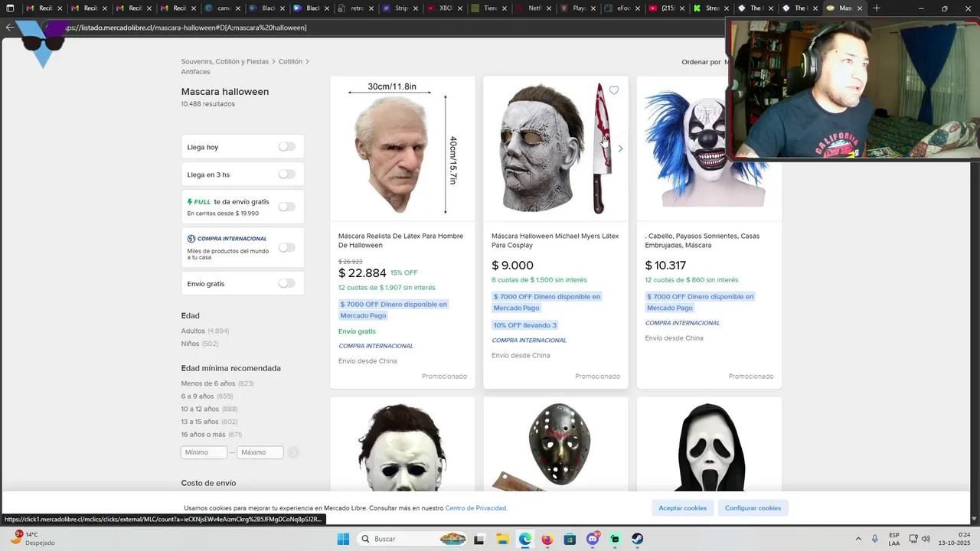Open the Cotillón breadcrumb link
This screenshot has width=980, height=551.
[290, 61]
